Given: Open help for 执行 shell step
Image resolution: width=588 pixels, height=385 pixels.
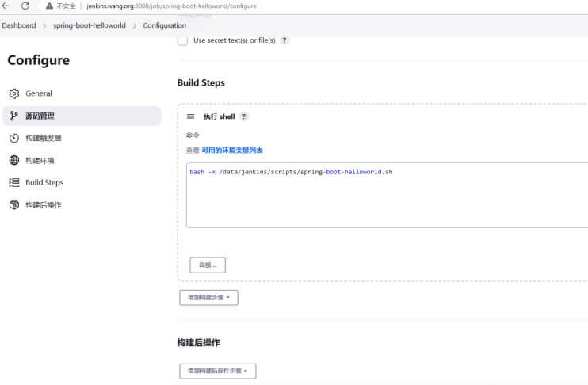Looking at the screenshot, I should tap(244, 116).
